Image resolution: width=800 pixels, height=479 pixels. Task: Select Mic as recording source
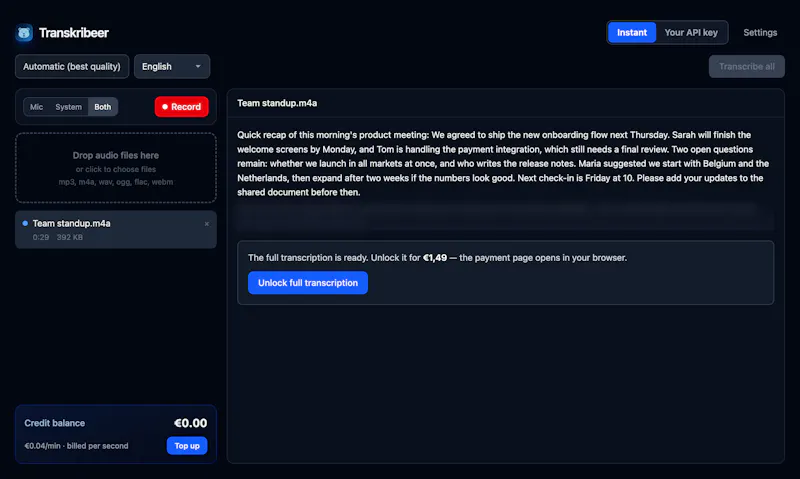click(x=36, y=107)
